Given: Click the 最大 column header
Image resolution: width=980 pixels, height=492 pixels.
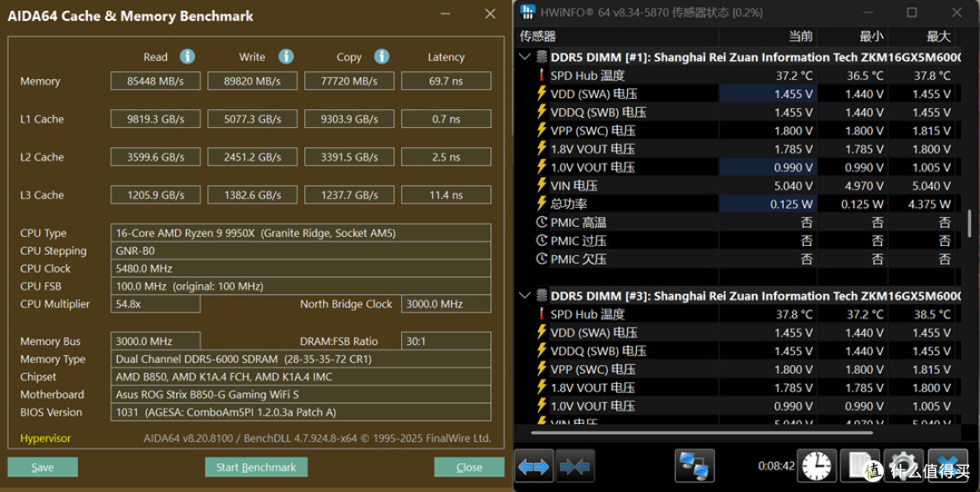Looking at the screenshot, I should [x=938, y=36].
